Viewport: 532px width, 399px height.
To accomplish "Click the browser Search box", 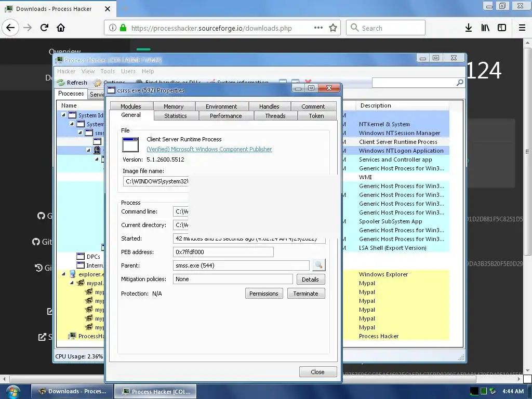I will click(385, 28).
